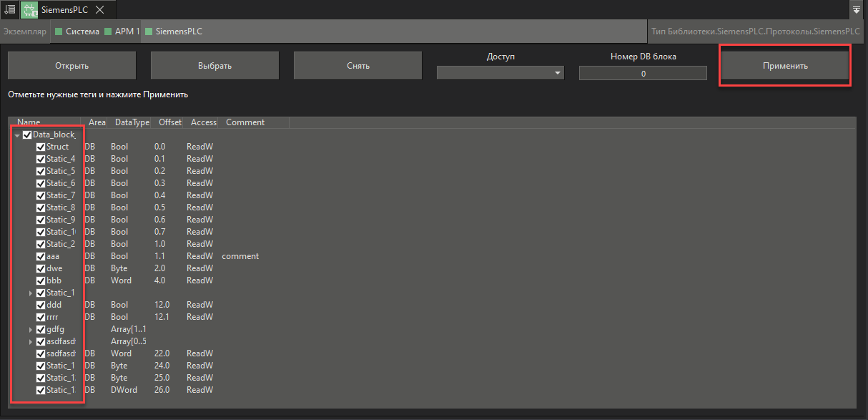The image size is (868, 420).
Task: Expand the asdfasd array node
Action: click(x=31, y=341)
